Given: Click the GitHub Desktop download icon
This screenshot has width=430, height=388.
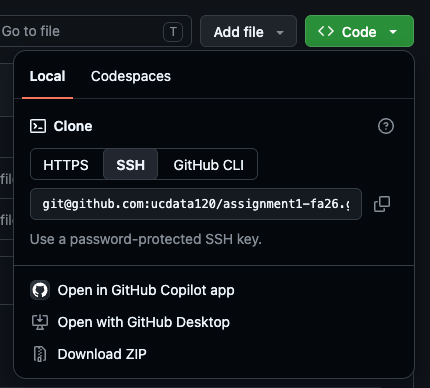Looking at the screenshot, I should (40, 322).
